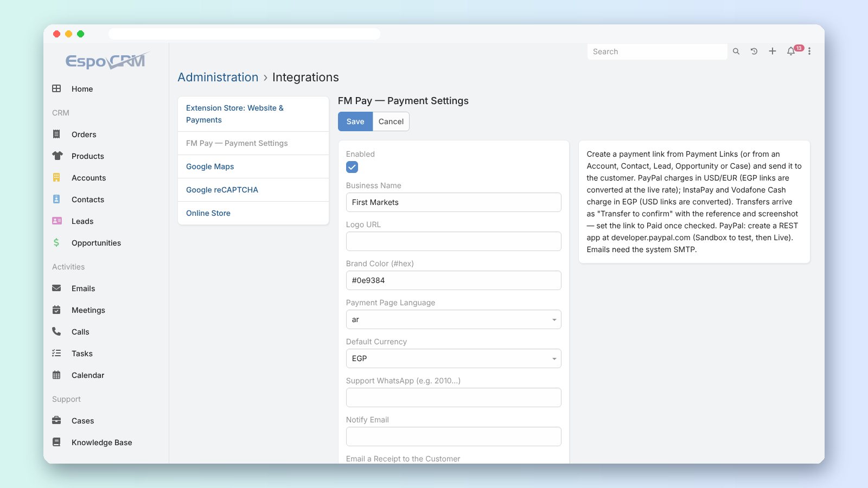Screen dimensions: 868x488
Task: Open Knowledge Base sidebar label
Action: 102,442
